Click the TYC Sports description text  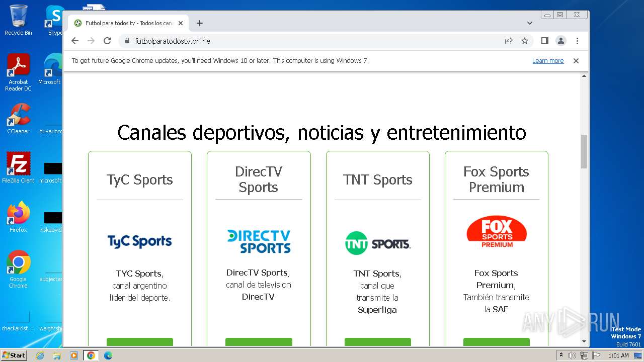(x=140, y=286)
